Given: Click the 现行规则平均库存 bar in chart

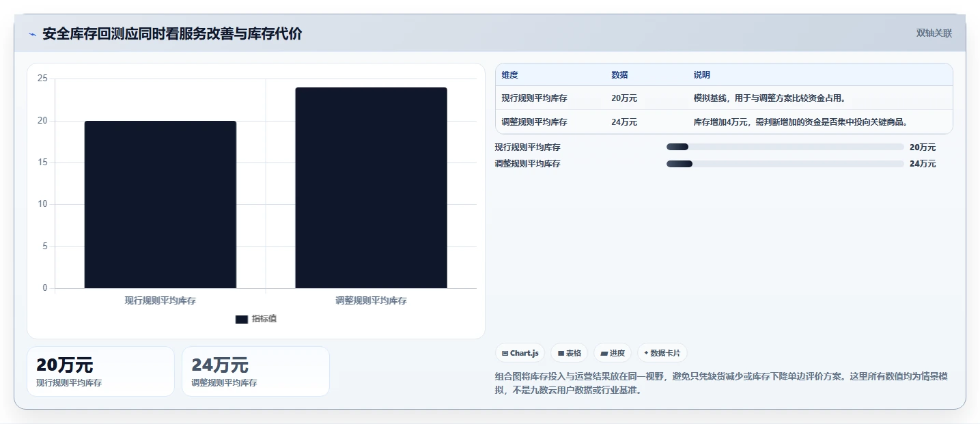Looking at the screenshot, I should (x=160, y=205).
